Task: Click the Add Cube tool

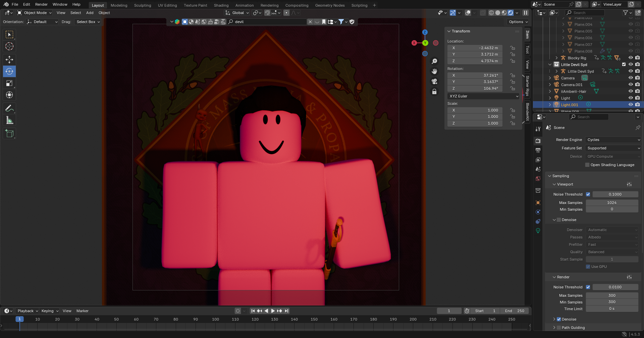Action: 9,134
